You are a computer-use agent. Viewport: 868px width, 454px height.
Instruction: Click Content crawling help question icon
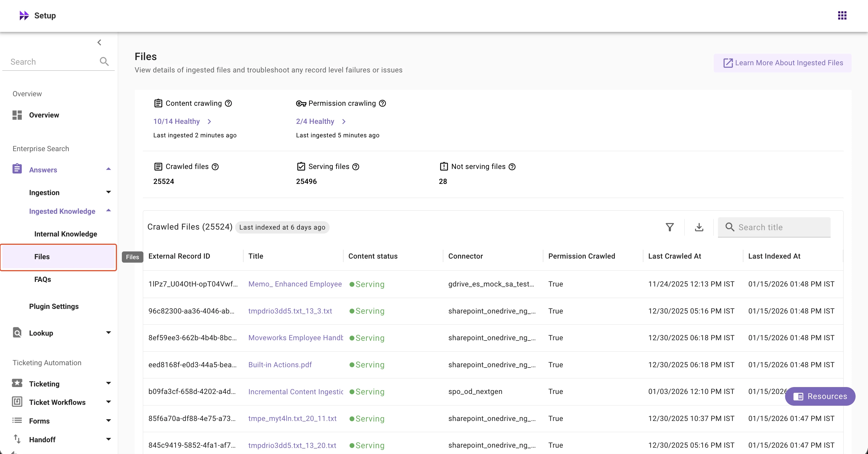pyautogui.click(x=228, y=103)
